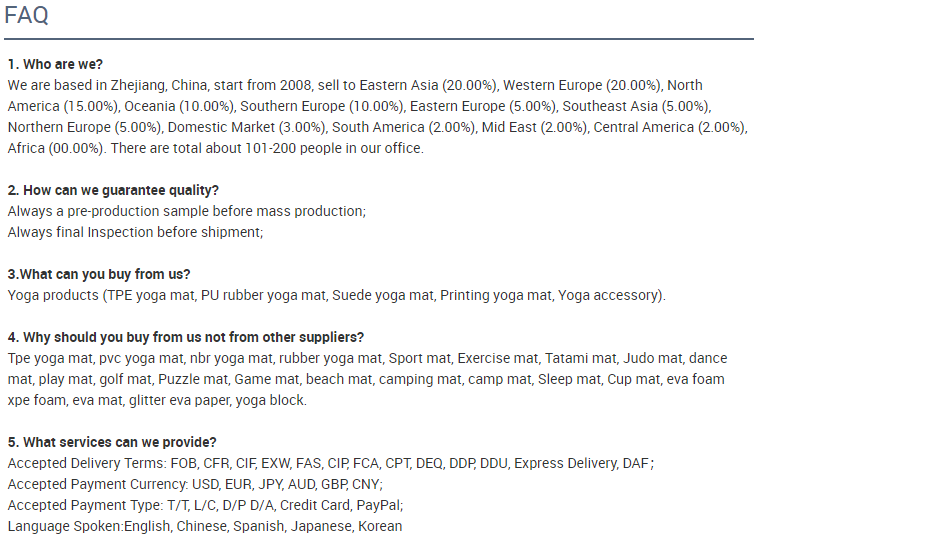Click "5. What services can we provide?" question
This screenshot has width=941, height=538.
click(x=112, y=442)
